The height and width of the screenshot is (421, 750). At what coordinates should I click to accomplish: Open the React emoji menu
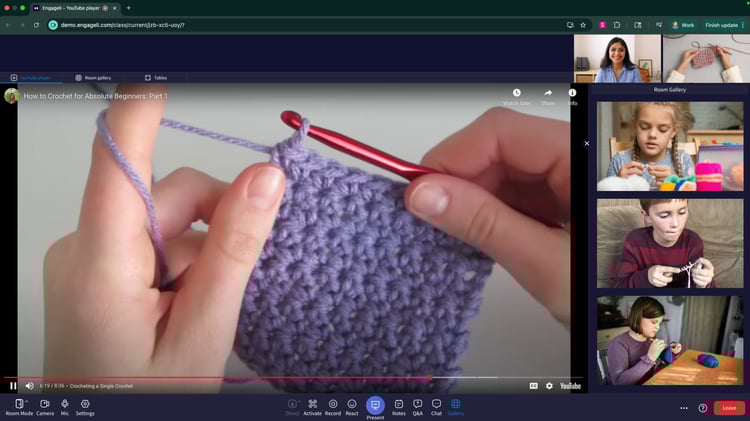coord(352,405)
